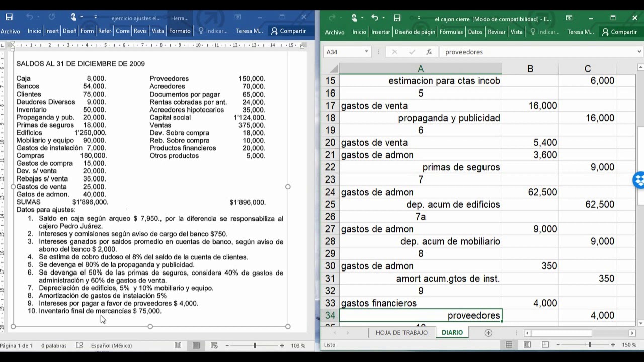Image resolution: width=644 pixels, height=362 pixels.
Task: Click Insert Function fx icon
Action: pyautogui.click(x=429, y=52)
